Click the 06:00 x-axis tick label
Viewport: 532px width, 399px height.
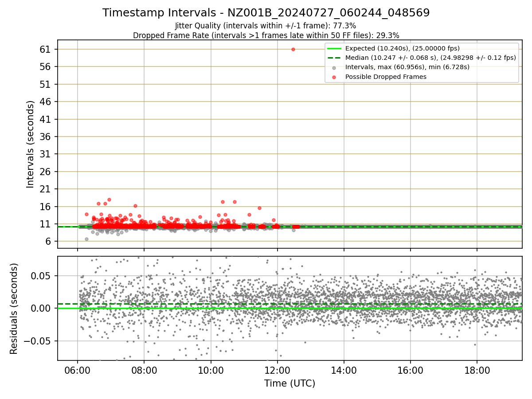tap(78, 371)
